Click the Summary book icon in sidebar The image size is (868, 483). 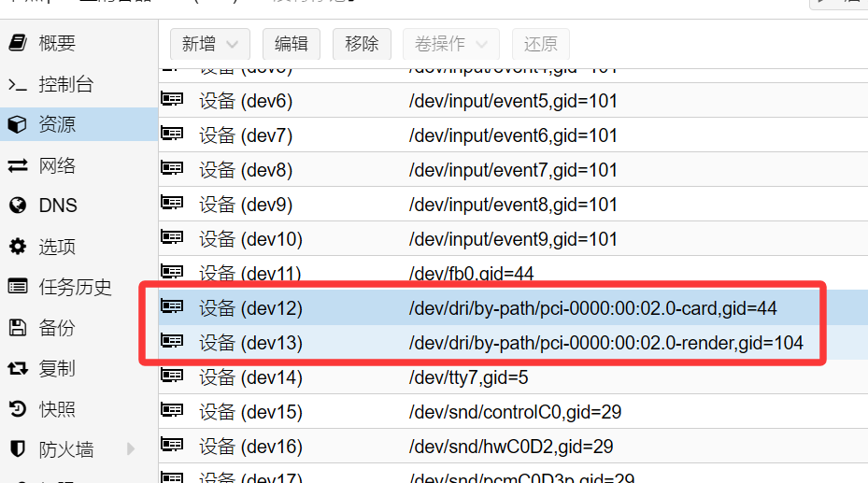tap(17, 43)
